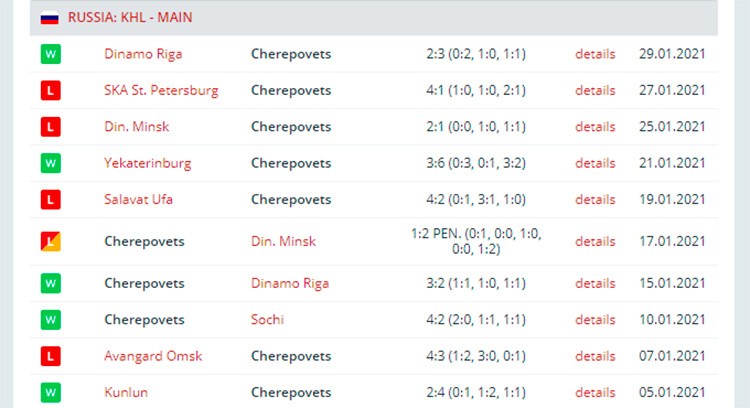Click the Russian flag icon in the header

click(x=50, y=18)
